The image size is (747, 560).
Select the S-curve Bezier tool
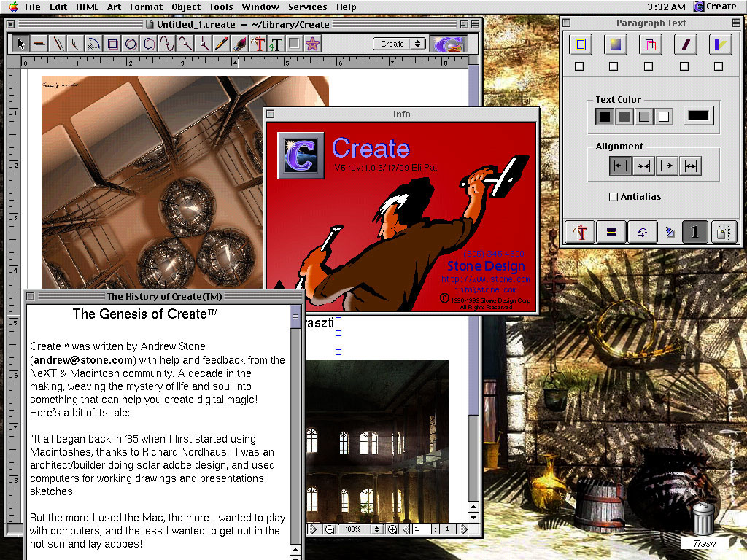coord(167,44)
